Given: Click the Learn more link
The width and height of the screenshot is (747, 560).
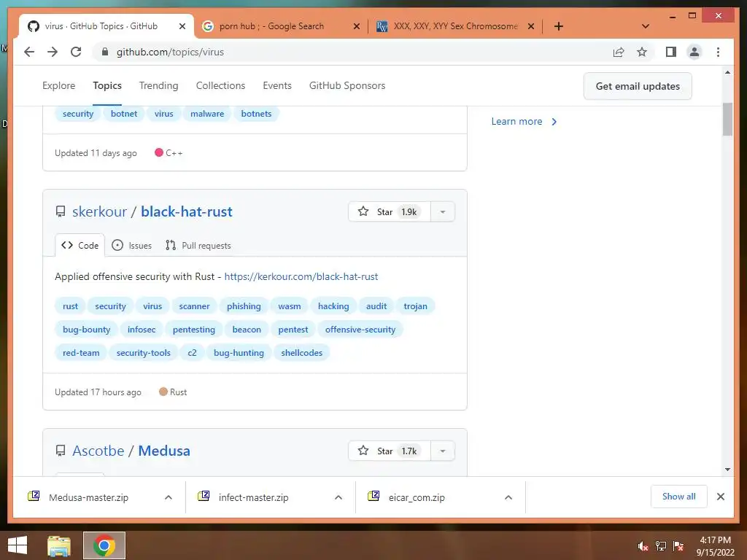Looking at the screenshot, I should (517, 122).
